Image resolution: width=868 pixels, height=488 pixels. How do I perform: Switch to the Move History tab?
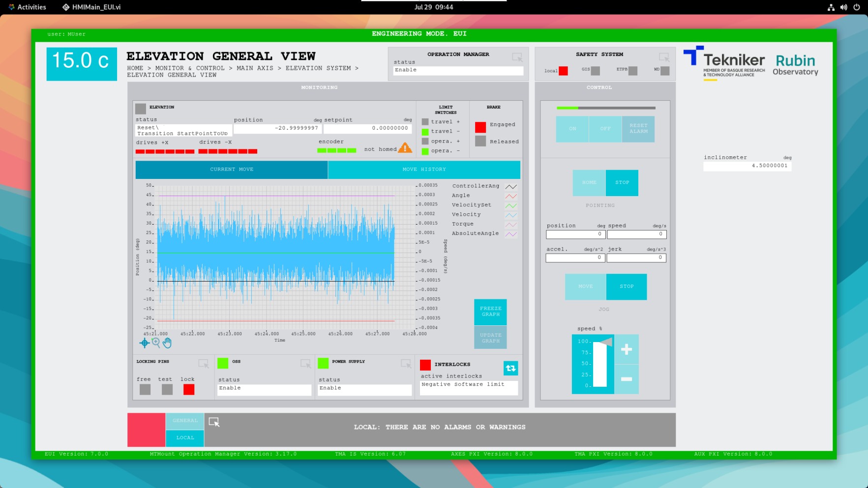(424, 170)
